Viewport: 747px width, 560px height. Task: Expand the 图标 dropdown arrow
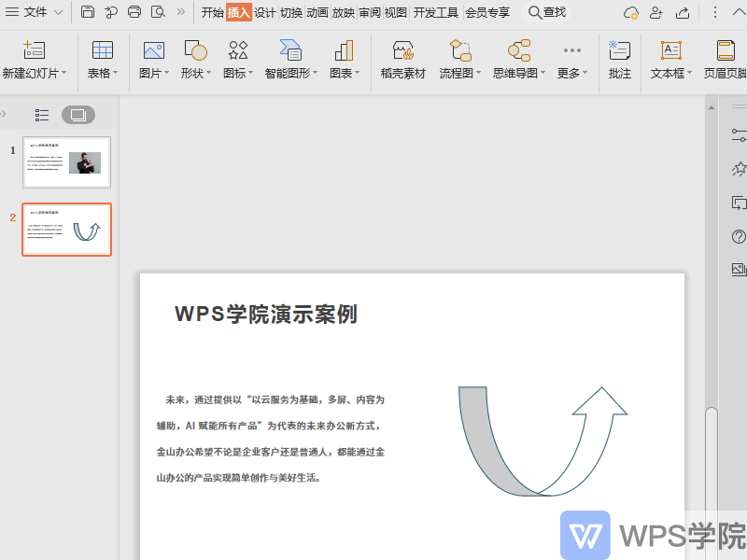click(x=251, y=73)
